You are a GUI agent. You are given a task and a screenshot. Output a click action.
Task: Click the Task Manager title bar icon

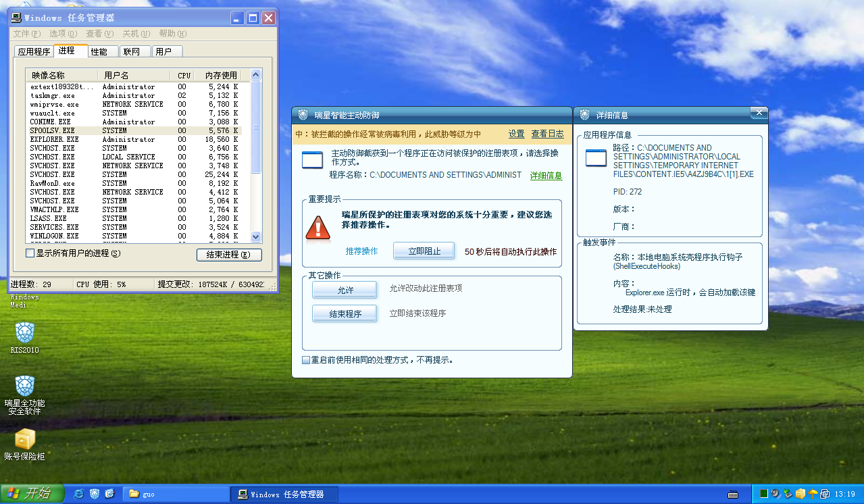(x=16, y=18)
